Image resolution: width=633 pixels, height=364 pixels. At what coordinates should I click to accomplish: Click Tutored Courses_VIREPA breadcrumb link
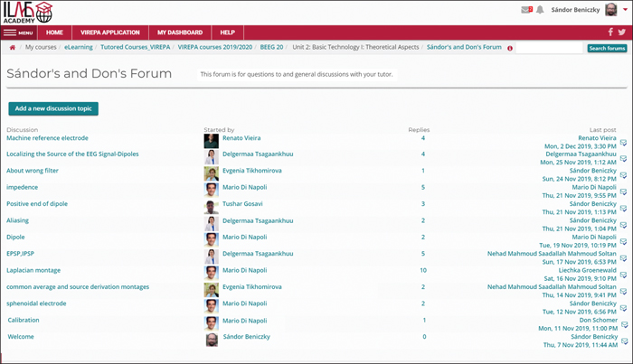[136, 47]
